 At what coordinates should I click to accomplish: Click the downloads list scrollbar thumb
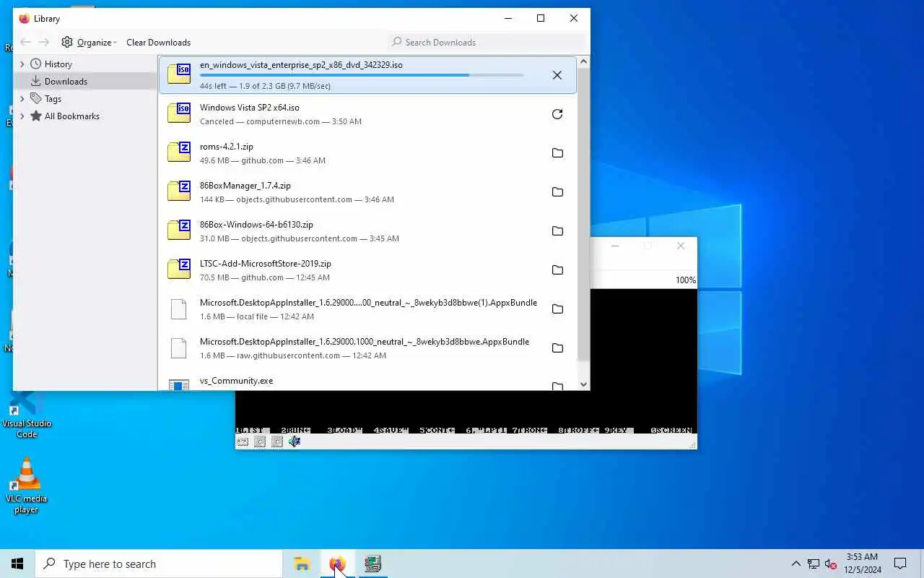[583, 215]
